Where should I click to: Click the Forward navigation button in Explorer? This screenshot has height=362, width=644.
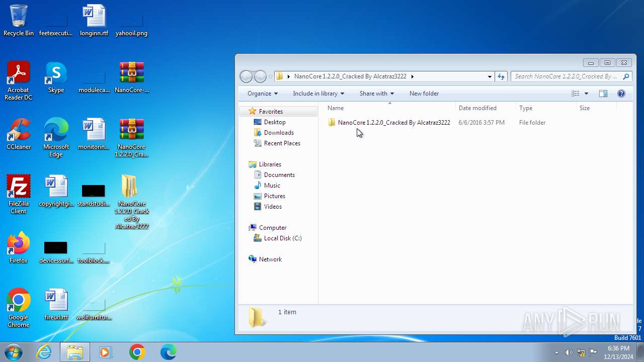pyautogui.click(x=260, y=76)
